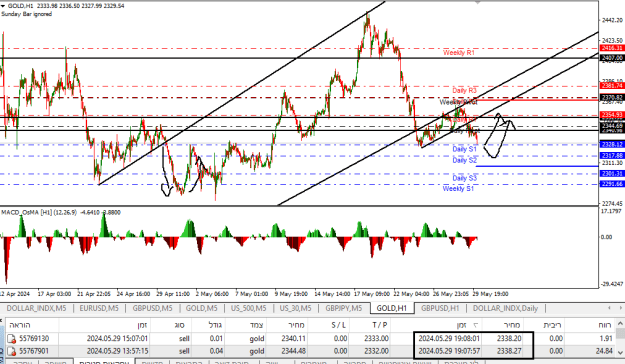Click the take profit value 2333.00

tap(376, 339)
